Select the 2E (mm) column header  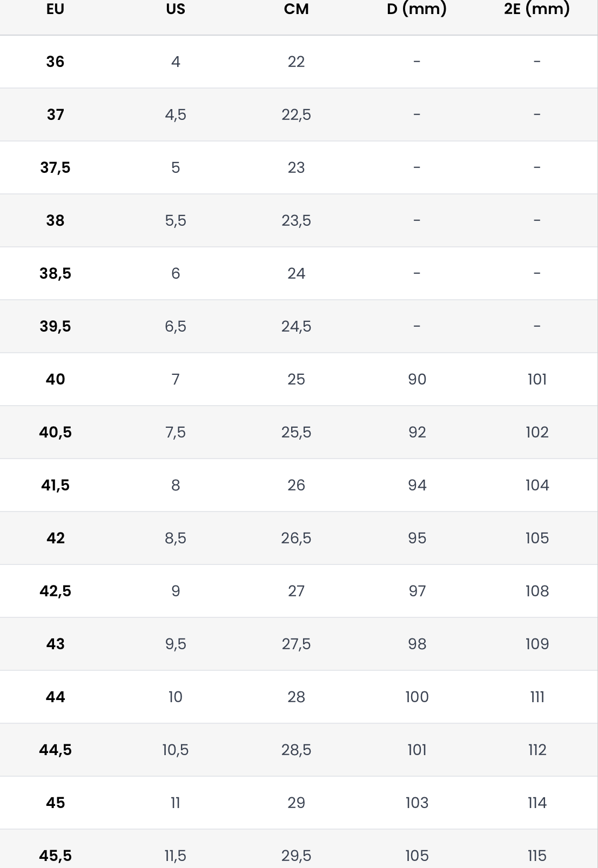pos(537,9)
